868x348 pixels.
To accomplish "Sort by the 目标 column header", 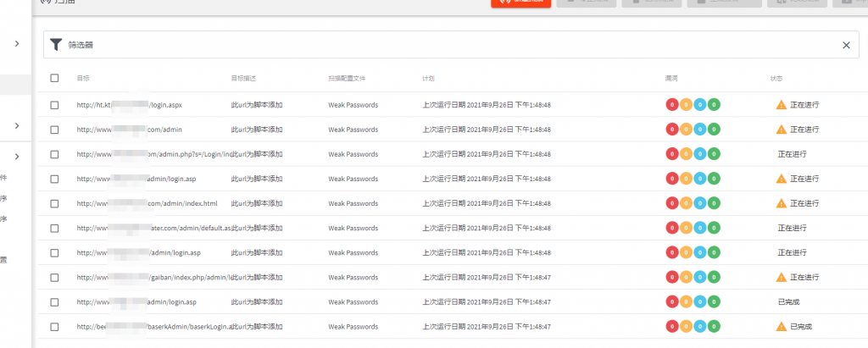I will 83,79.
